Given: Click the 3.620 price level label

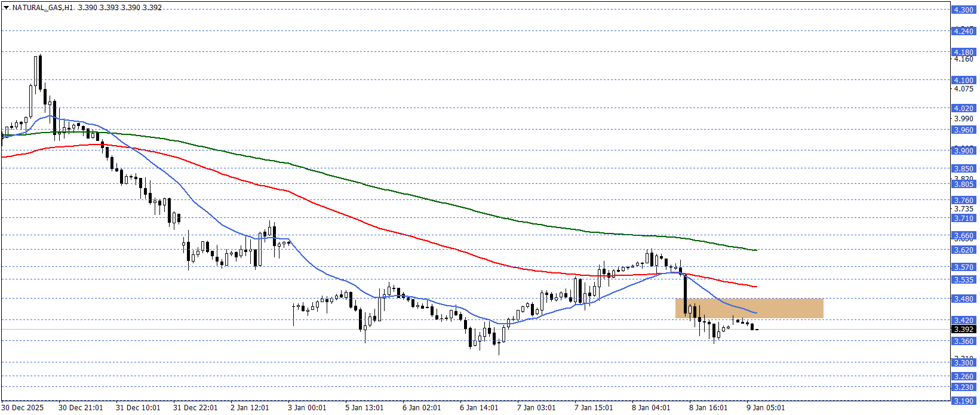Looking at the screenshot, I should (963, 250).
